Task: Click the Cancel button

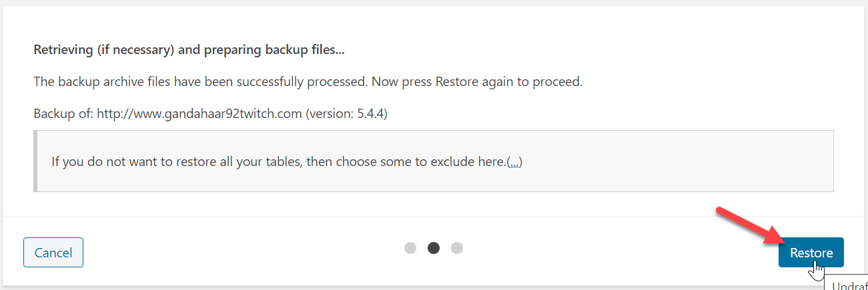Action: [53, 253]
